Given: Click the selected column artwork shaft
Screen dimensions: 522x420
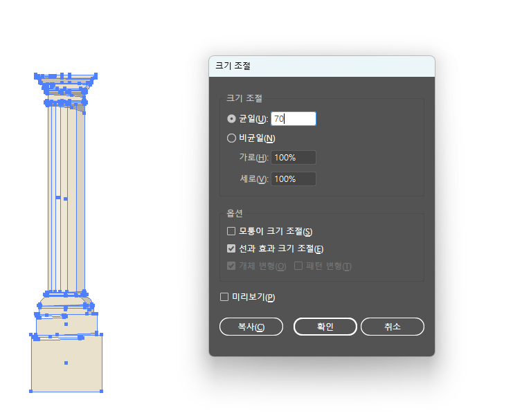Looking at the screenshot, I should point(66,200).
